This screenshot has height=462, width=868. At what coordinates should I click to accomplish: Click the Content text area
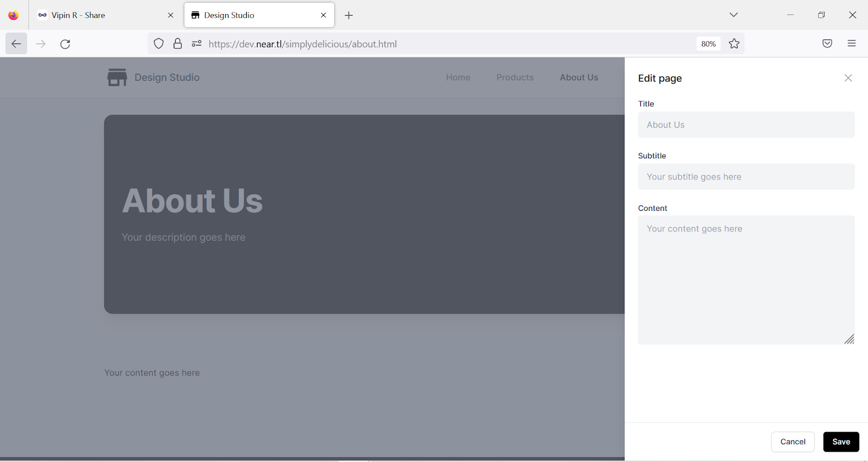click(x=746, y=280)
